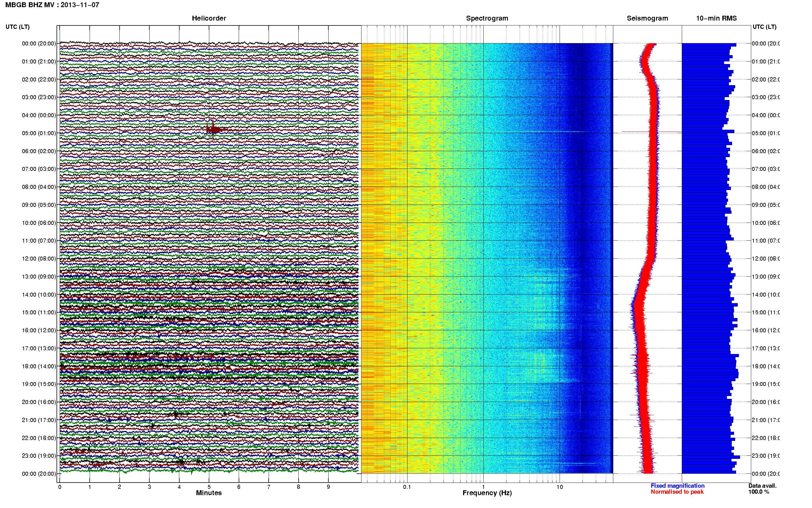
Task: Click the minute 0 tick label
Action: [60, 487]
